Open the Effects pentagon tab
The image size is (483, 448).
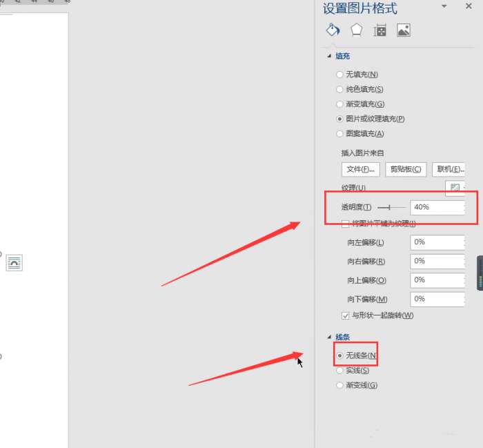[x=356, y=30]
